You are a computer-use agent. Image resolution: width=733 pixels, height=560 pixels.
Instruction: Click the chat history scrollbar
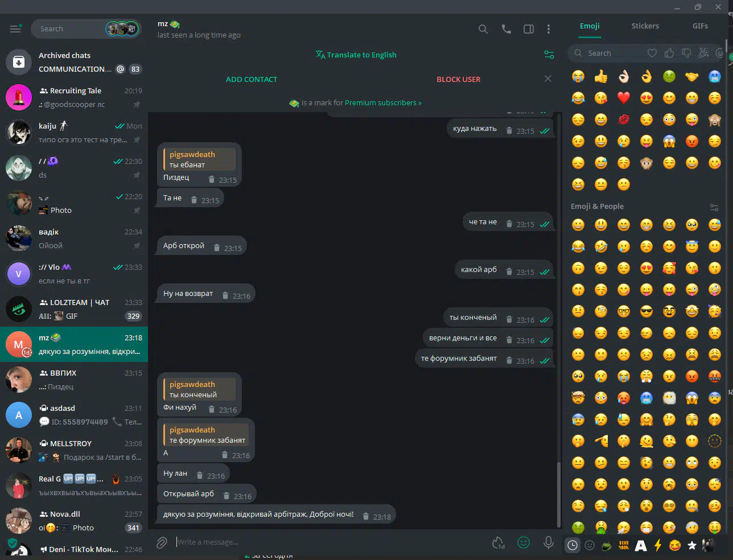[x=558, y=494]
